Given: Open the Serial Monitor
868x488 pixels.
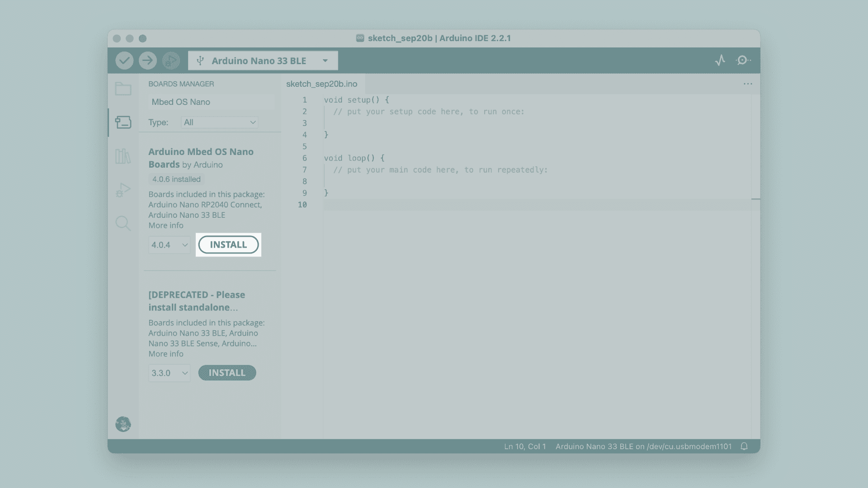Looking at the screenshot, I should (x=743, y=60).
